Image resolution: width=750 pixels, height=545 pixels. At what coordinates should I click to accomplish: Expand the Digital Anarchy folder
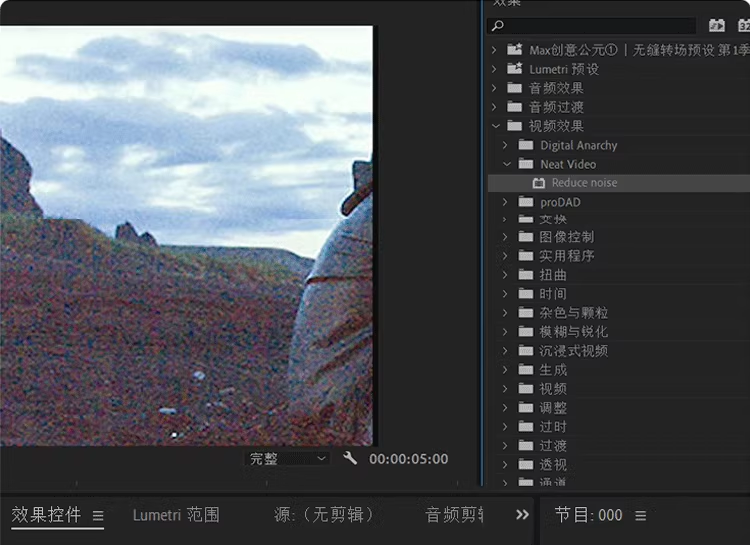506,145
